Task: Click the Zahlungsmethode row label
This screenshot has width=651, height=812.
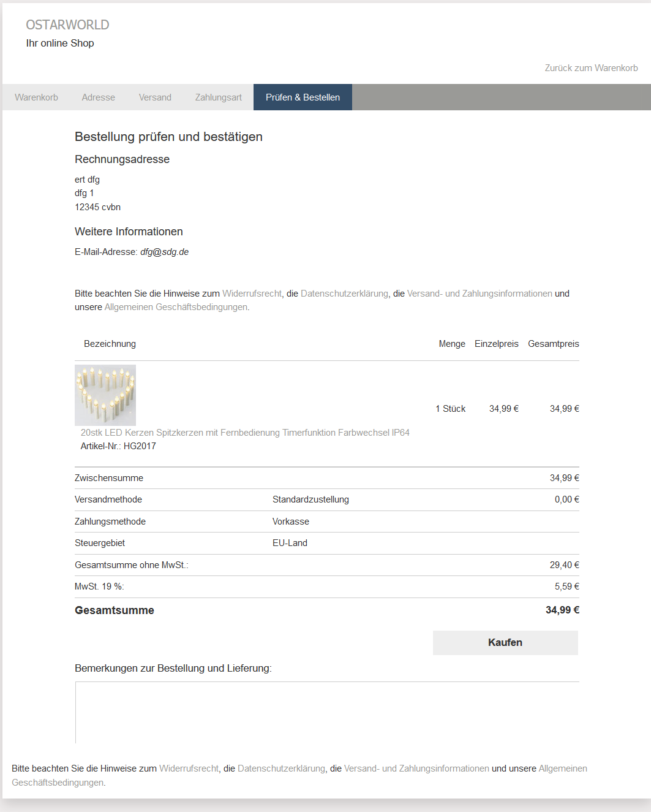Action: (x=110, y=522)
